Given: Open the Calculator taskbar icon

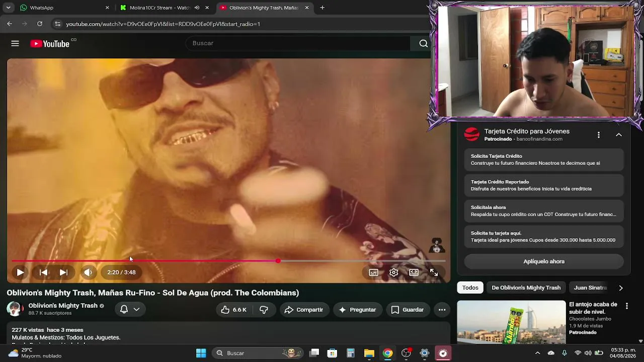Looking at the screenshot, I should point(351,353).
